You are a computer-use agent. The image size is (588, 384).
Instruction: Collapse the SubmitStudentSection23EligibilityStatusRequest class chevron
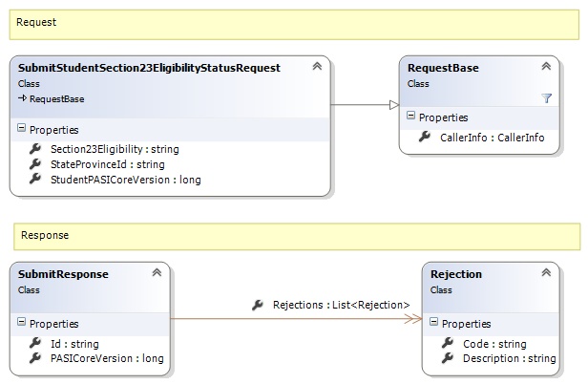pyautogui.click(x=316, y=68)
